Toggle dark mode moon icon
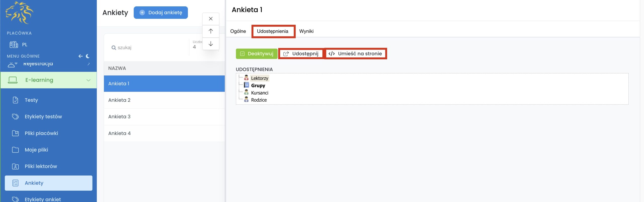The height and width of the screenshot is (202, 644). [x=88, y=56]
